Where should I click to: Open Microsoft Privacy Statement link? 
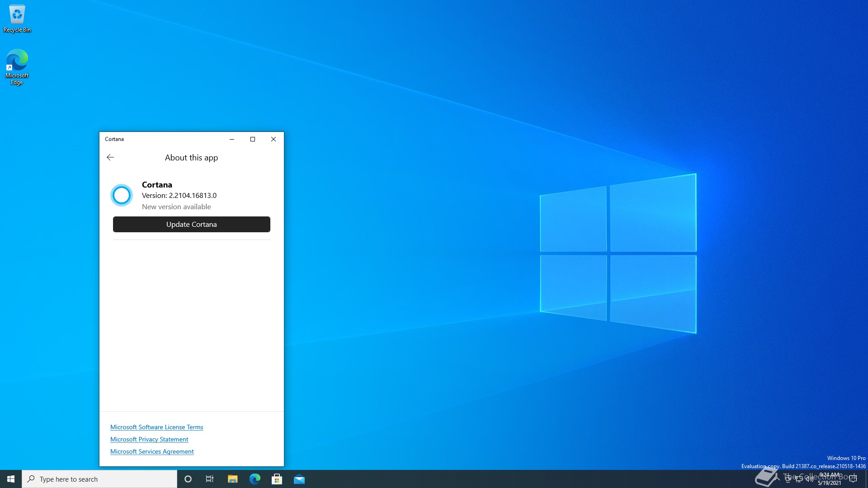click(x=149, y=439)
